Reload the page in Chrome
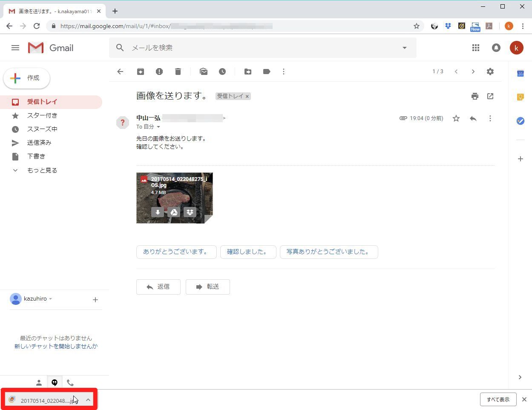Viewport: 532px width, 410px height. point(37,26)
